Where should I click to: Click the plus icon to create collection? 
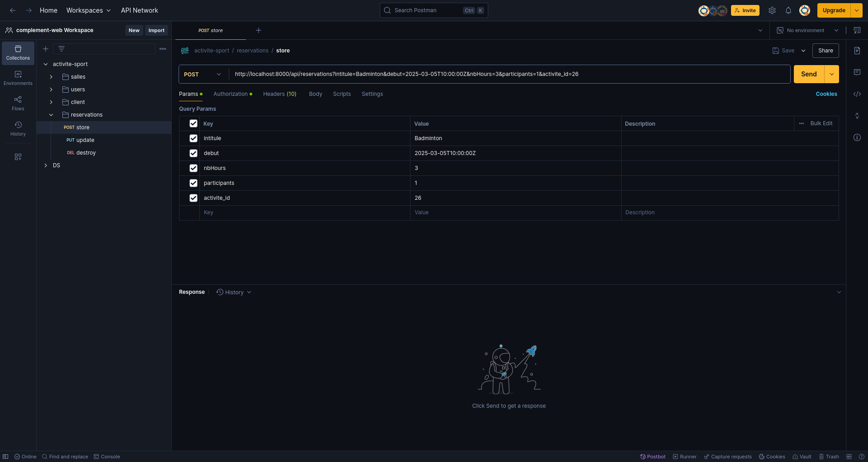[46, 49]
